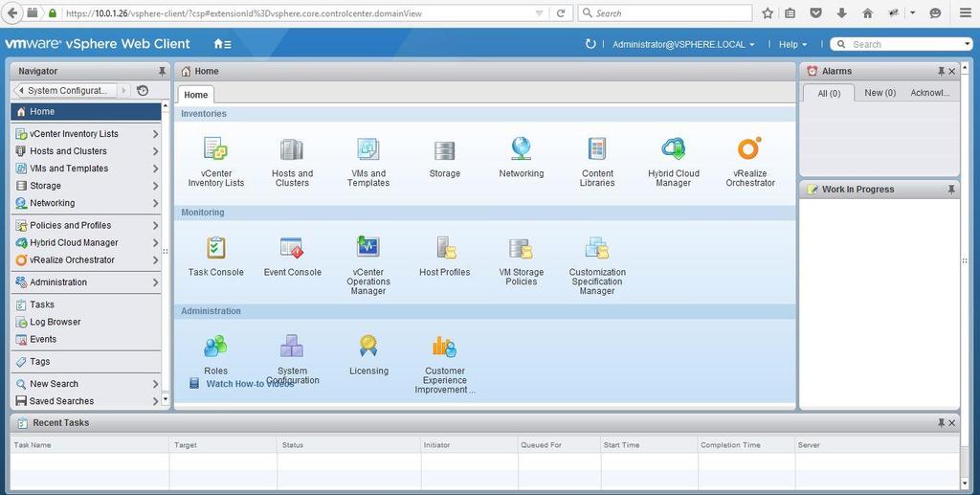Click the vSphere refresh icon
The height and width of the screenshot is (495, 980).
[x=590, y=44]
